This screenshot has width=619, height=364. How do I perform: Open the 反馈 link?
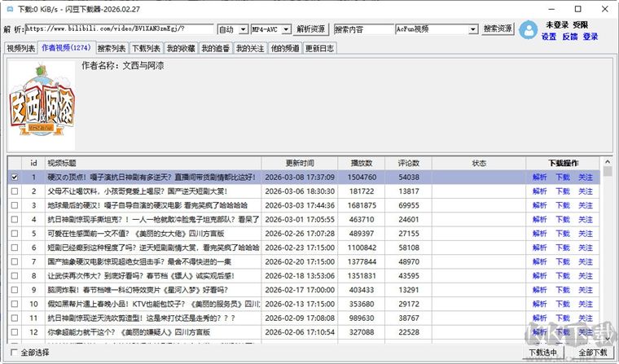570,37
